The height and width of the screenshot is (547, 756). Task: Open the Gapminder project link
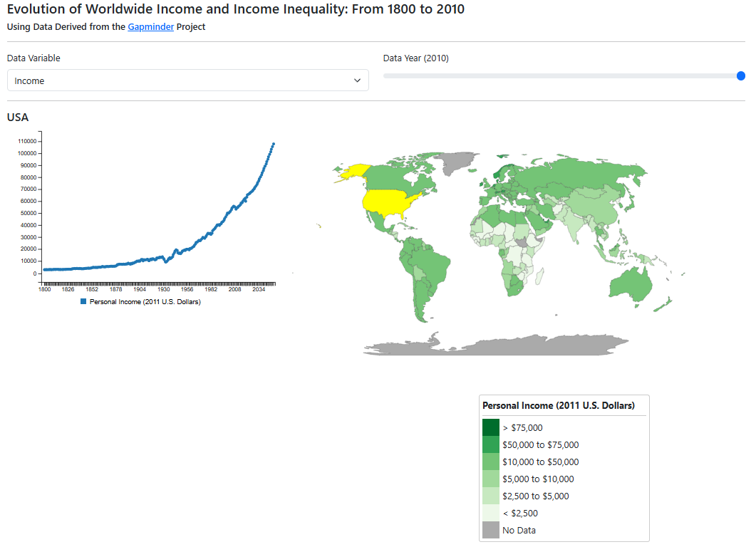tap(150, 27)
